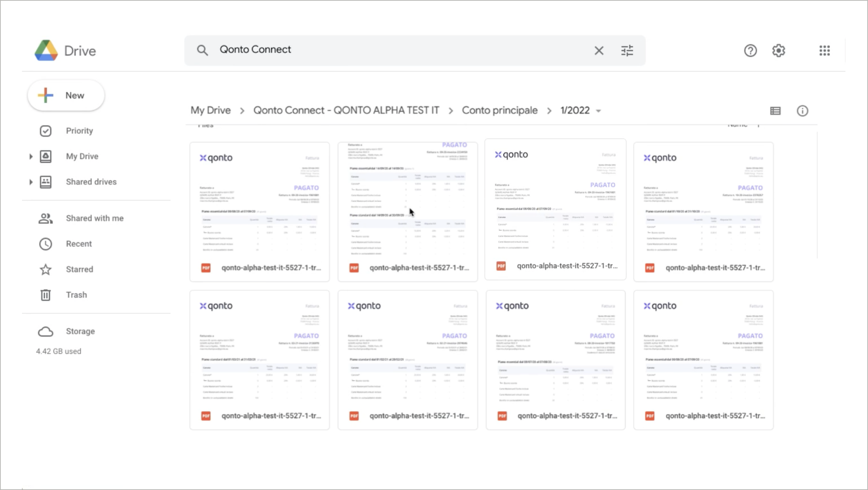Navigate to My Drive section
The image size is (868, 490).
(82, 156)
